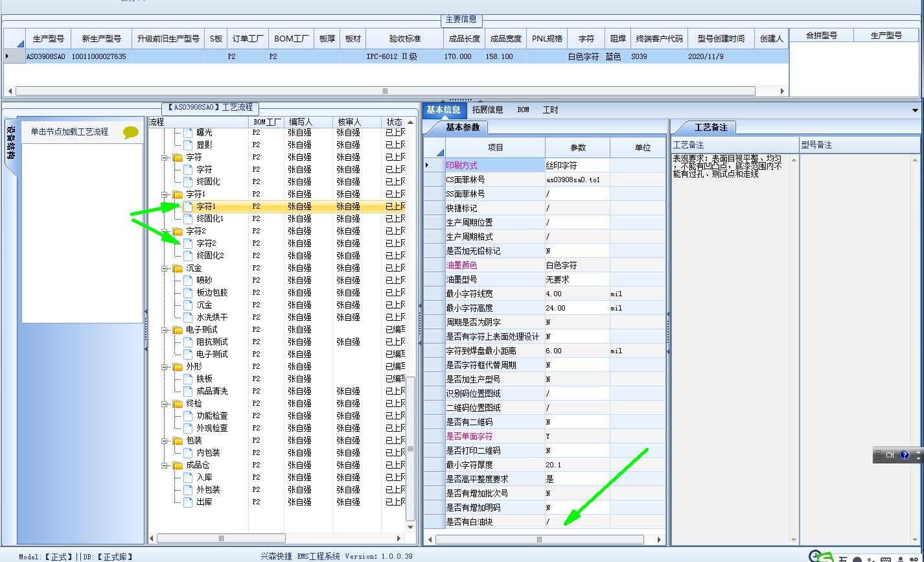Switch to the 基本信息 tab
This screenshot has height=562, width=924.
444,110
